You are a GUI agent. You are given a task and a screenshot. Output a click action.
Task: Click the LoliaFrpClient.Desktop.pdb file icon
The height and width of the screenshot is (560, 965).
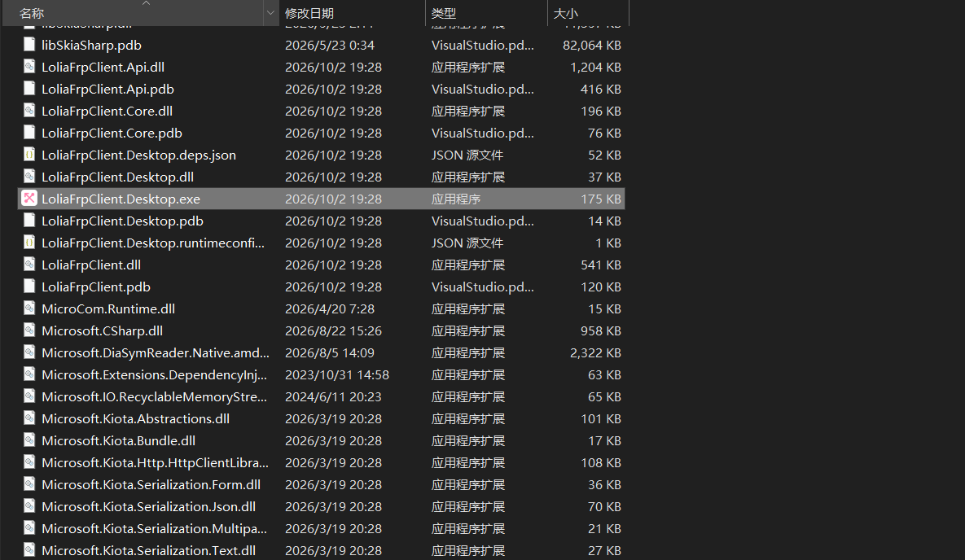pos(29,221)
